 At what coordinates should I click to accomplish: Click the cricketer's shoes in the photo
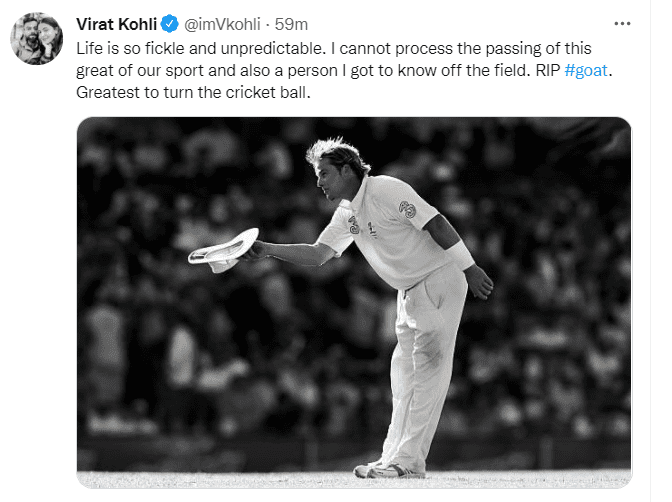[392, 468]
